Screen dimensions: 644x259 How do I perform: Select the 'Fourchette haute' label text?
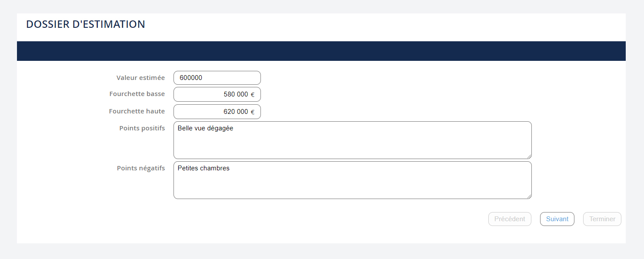coord(137,111)
